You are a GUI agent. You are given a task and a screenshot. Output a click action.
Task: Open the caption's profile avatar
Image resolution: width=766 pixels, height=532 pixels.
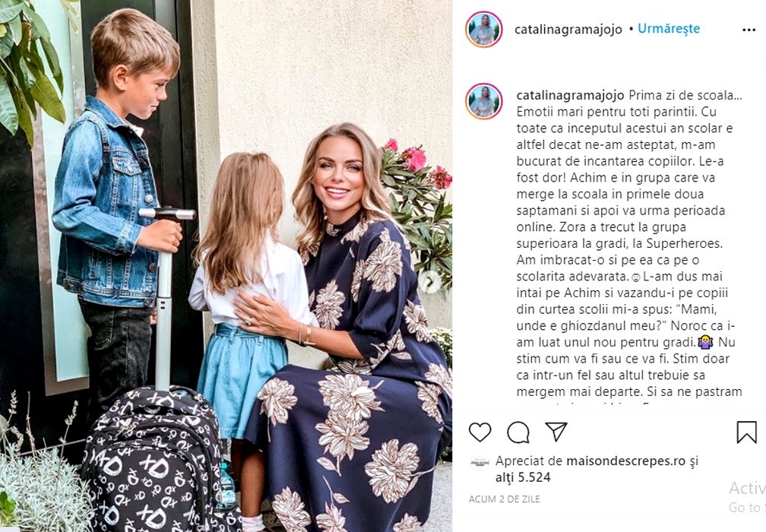pyautogui.click(x=483, y=101)
